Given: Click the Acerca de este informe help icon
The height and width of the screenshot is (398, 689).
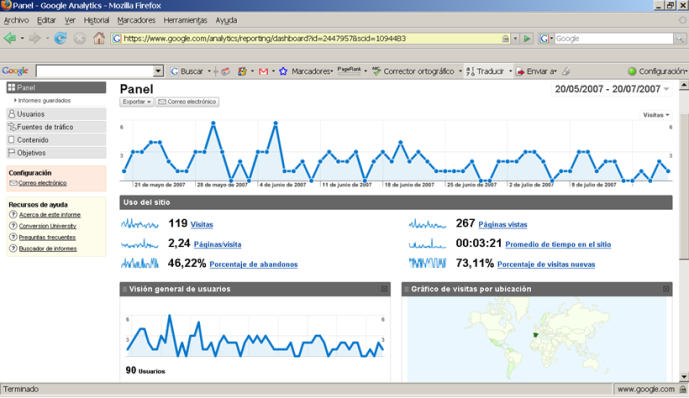Looking at the screenshot, I should point(13,214).
